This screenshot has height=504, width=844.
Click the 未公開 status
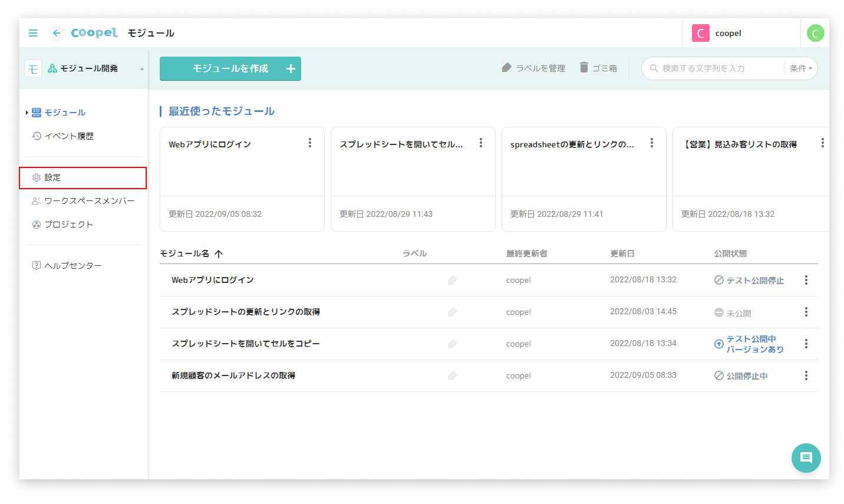(733, 313)
